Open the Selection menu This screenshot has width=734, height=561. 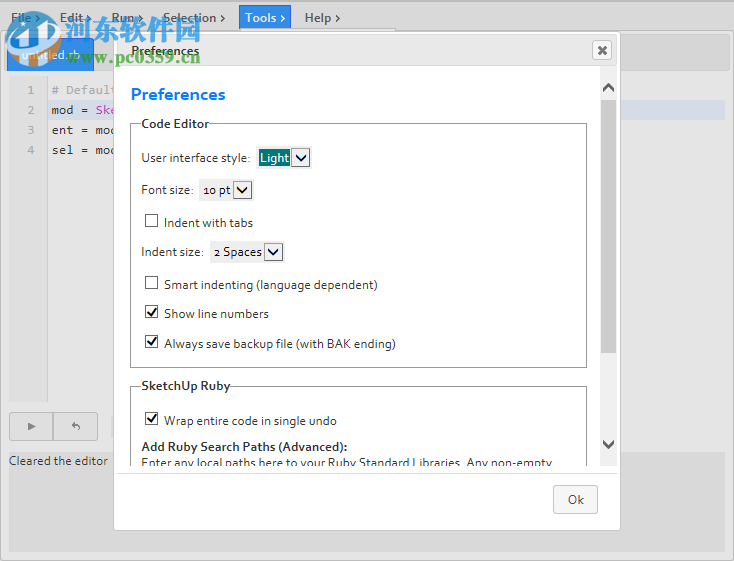pos(194,18)
